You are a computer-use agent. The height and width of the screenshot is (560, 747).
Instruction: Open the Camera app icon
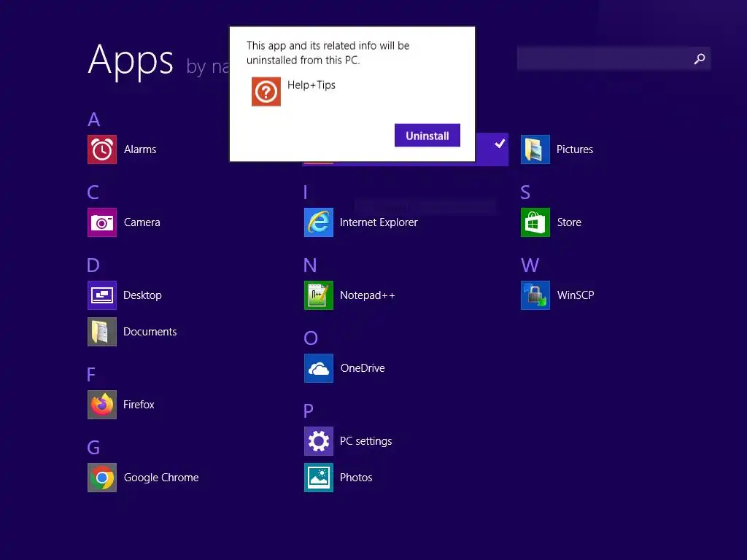point(102,222)
